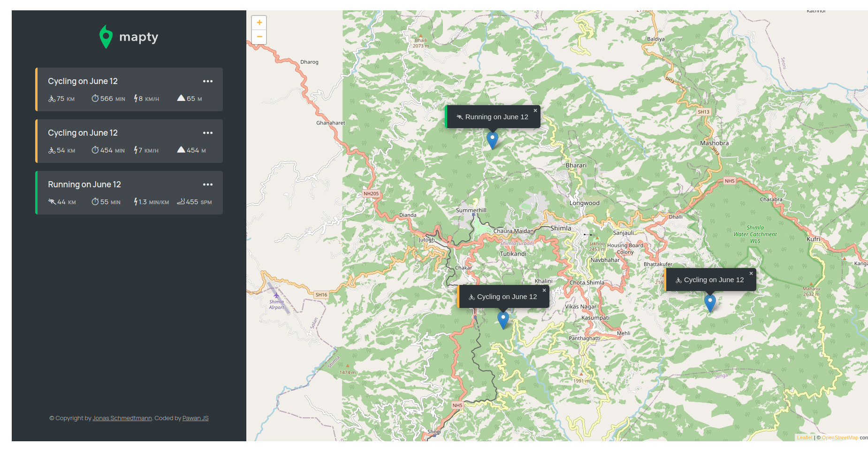Open the Pawan JS link
The height and width of the screenshot is (453, 868).
[x=195, y=418]
